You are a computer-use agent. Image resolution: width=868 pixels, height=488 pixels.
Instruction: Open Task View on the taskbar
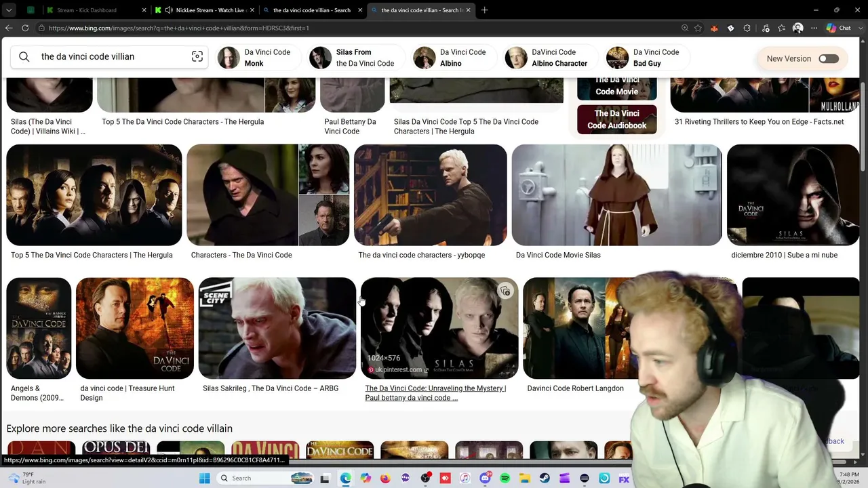(325, 479)
